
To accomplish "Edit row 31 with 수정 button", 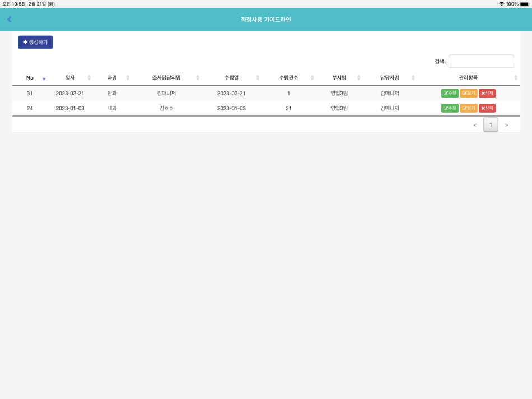I will coord(450,93).
